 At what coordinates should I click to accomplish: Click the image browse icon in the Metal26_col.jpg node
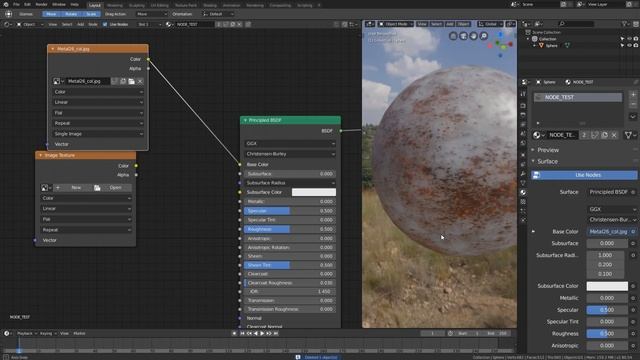[x=58, y=81]
